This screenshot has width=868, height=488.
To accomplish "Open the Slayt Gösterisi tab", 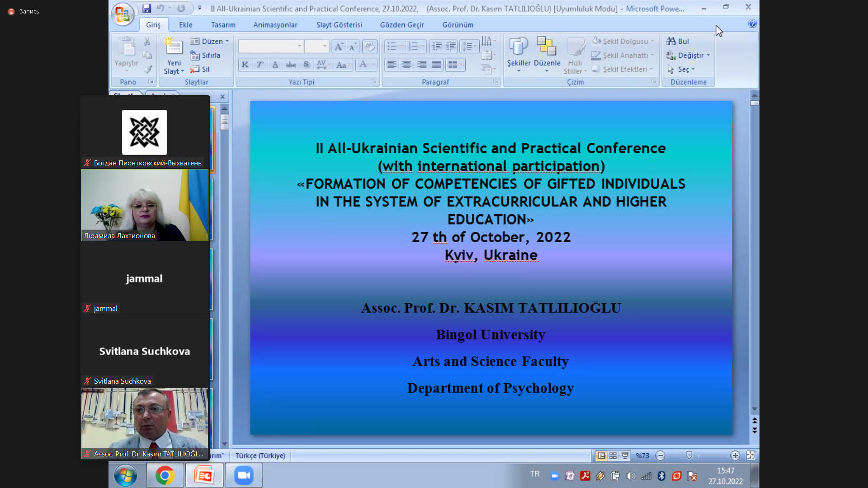I will (339, 25).
